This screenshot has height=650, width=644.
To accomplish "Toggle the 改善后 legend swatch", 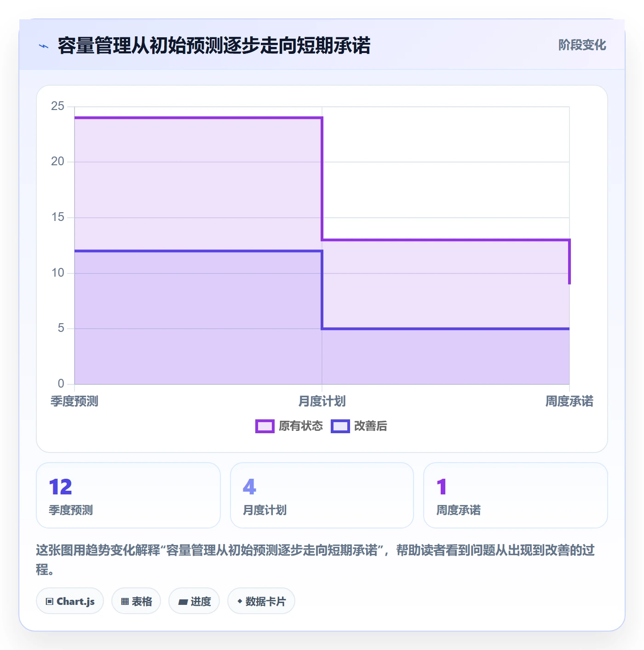I will click(x=340, y=426).
